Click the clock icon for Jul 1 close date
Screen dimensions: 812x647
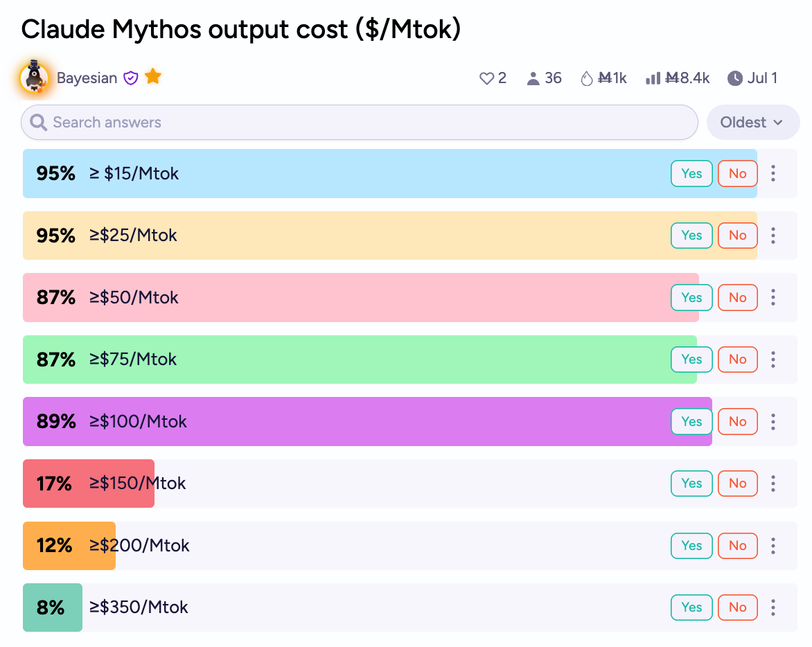click(734, 79)
